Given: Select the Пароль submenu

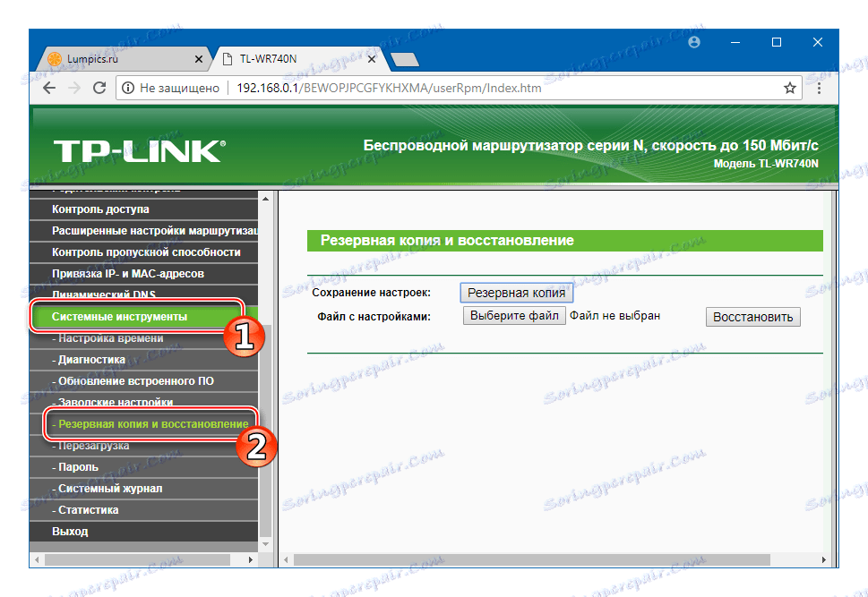Looking at the screenshot, I should 143,467.
